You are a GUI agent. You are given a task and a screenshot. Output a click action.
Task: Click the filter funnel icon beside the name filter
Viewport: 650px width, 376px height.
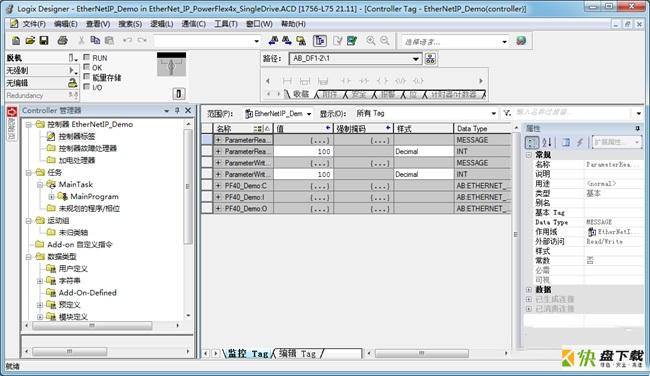507,113
